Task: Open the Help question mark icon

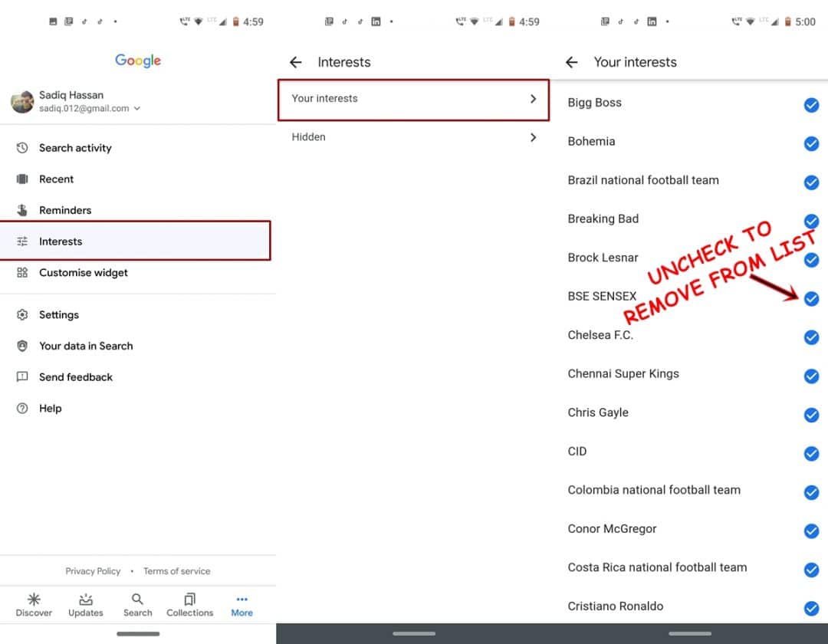Action: pos(22,408)
